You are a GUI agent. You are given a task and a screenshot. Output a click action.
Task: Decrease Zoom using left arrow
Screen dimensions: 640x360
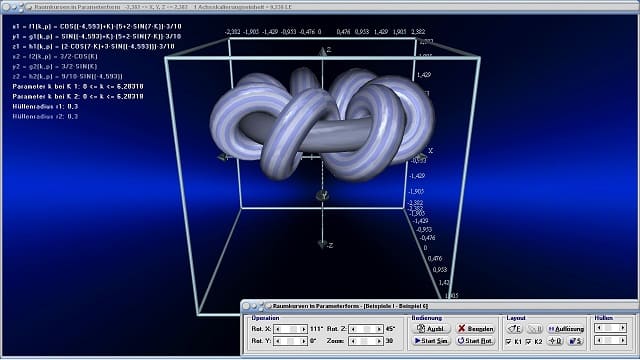(353, 341)
